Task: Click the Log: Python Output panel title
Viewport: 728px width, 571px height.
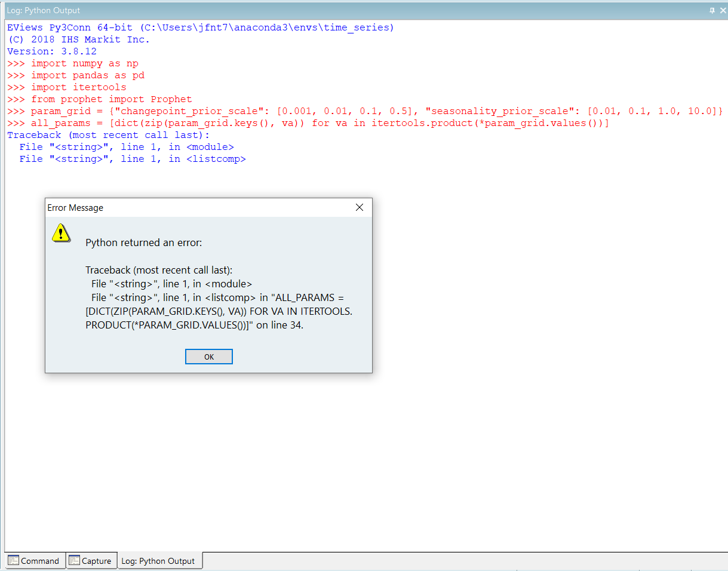Action: coord(43,11)
